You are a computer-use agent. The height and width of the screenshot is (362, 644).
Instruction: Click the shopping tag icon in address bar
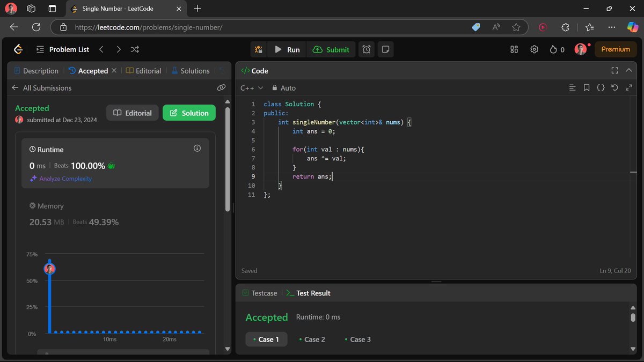pyautogui.click(x=476, y=27)
